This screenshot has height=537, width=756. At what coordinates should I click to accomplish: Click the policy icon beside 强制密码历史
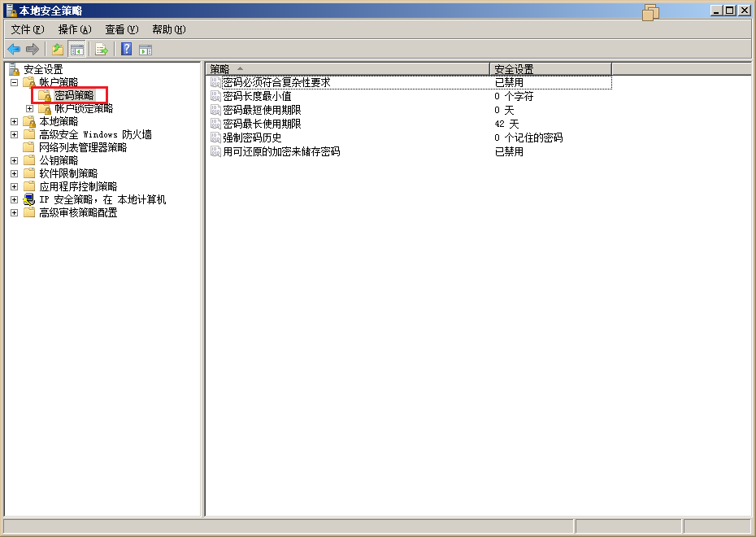(x=215, y=138)
